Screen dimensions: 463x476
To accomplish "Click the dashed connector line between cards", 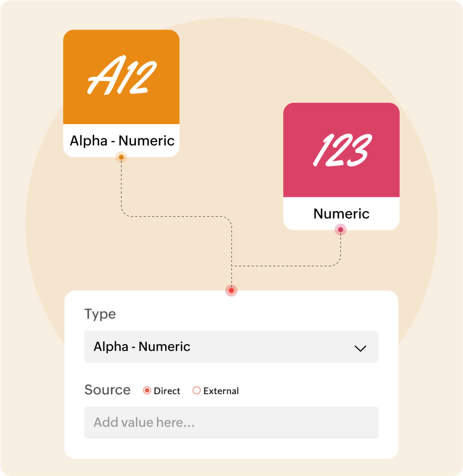I will [x=176, y=217].
